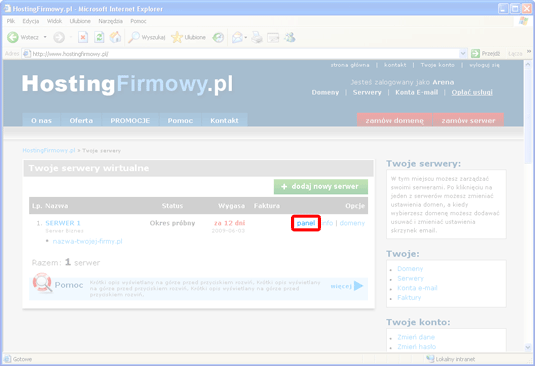Expand the Łącza links chevron
The image size is (535, 366).
(529, 52)
